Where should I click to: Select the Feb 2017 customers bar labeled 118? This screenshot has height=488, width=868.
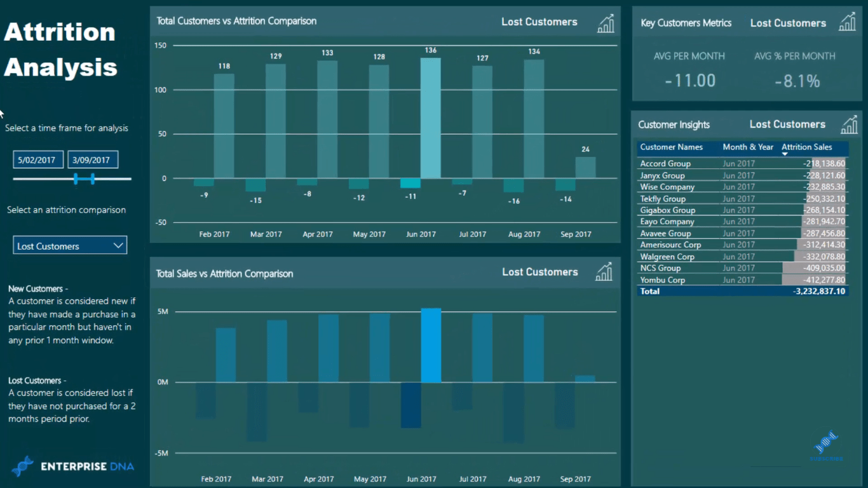(x=224, y=126)
